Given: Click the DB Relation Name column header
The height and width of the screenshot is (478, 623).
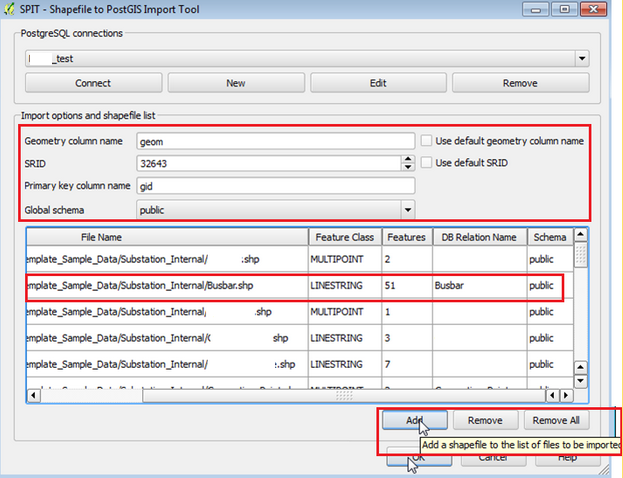Looking at the screenshot, I should 480,237.
